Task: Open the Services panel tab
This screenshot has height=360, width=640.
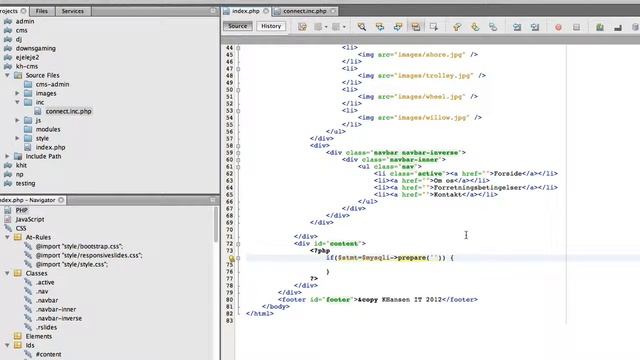Action: [x=73, y=11]
